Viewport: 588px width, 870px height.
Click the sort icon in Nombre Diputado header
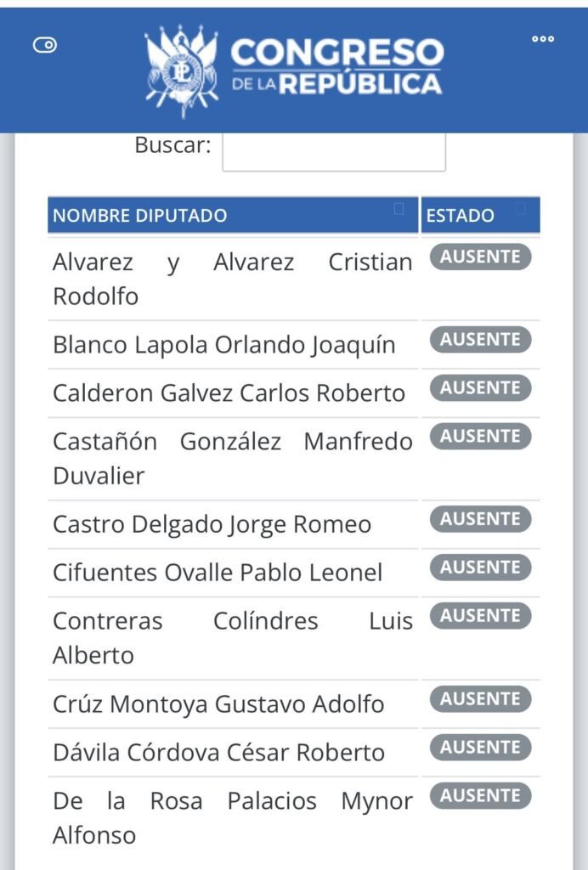click(399, 209)
